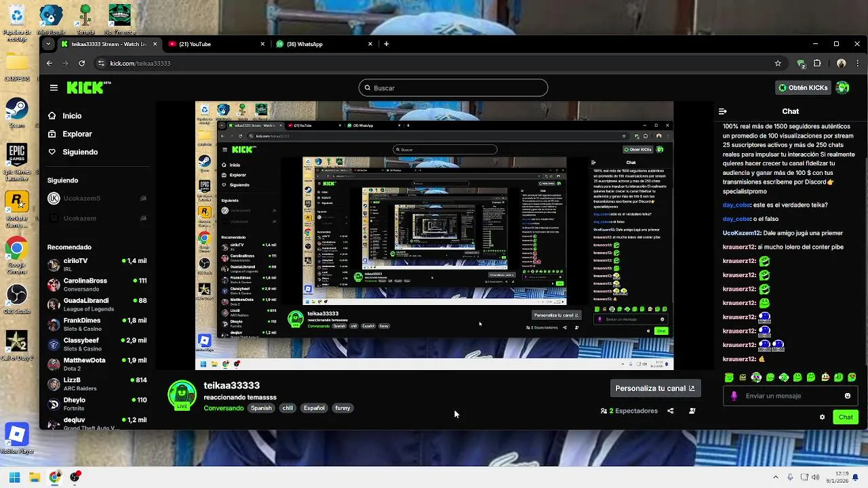Open CarolinaBross recommended channel

pos(97,285)
